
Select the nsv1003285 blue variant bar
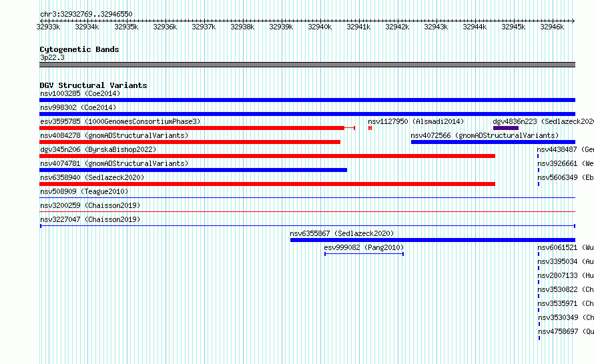[x=307, y=100]
